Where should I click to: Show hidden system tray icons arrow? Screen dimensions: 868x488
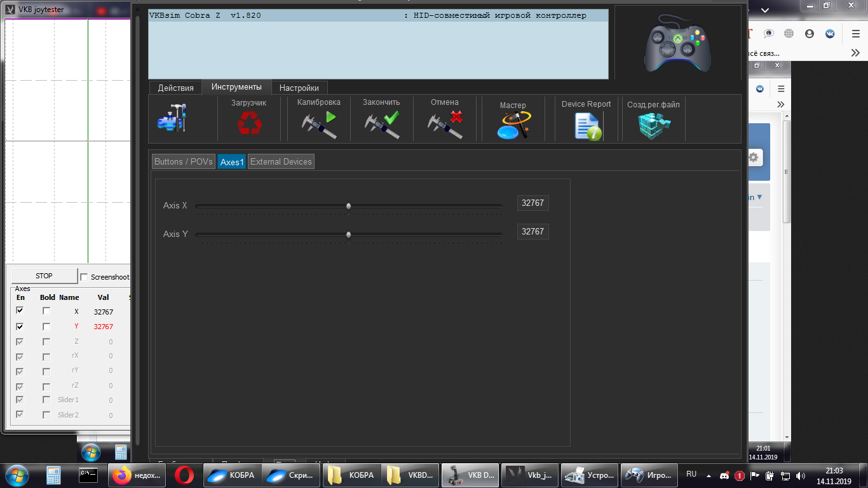click(x=709, y=475)
